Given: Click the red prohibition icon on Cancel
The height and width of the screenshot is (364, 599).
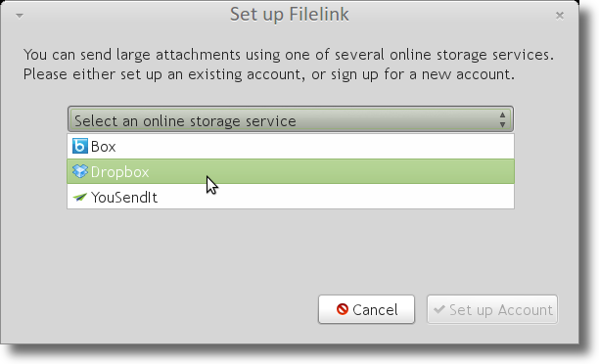Looking at the screenshot, I should (x=343, y=309).
